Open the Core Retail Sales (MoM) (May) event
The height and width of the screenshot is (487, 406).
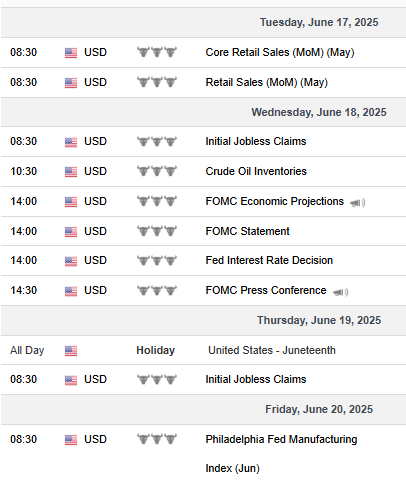(280, 52)
